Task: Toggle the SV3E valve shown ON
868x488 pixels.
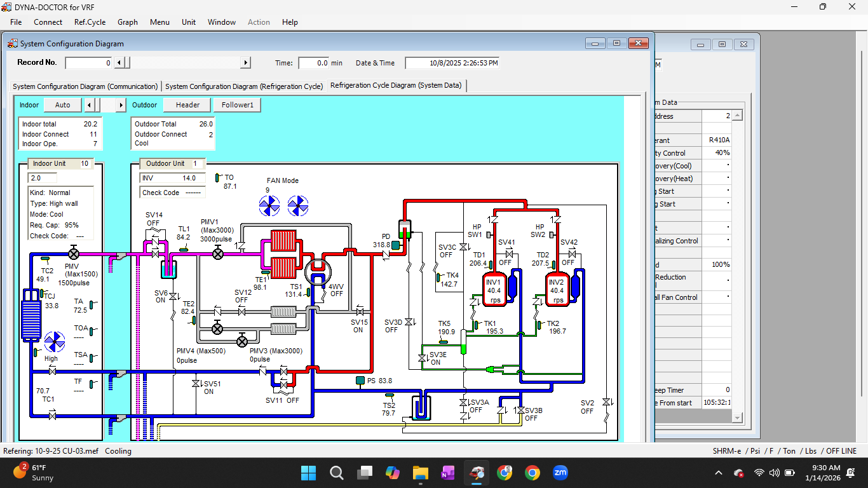Action: pyautogui.click(x=421, y=358)
